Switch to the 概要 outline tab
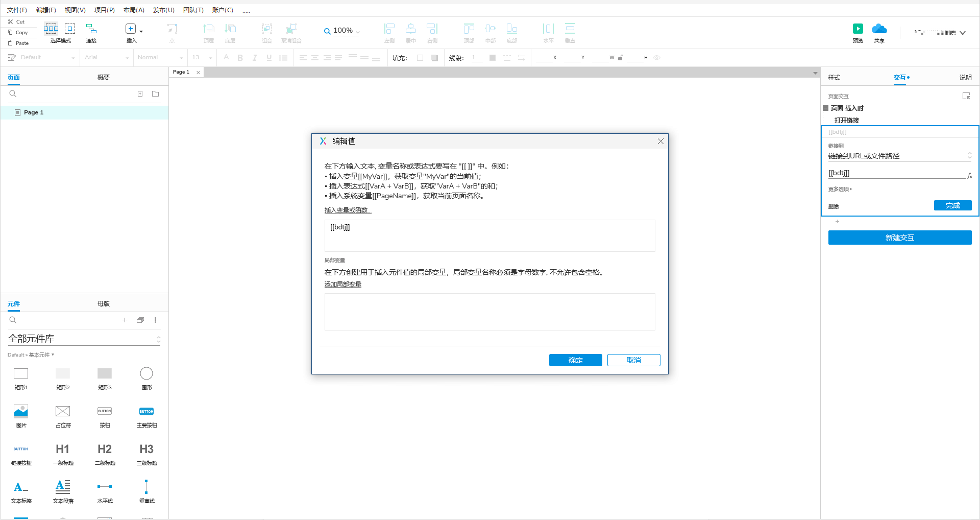Screen dimensions: 980x520 [104, 78]
